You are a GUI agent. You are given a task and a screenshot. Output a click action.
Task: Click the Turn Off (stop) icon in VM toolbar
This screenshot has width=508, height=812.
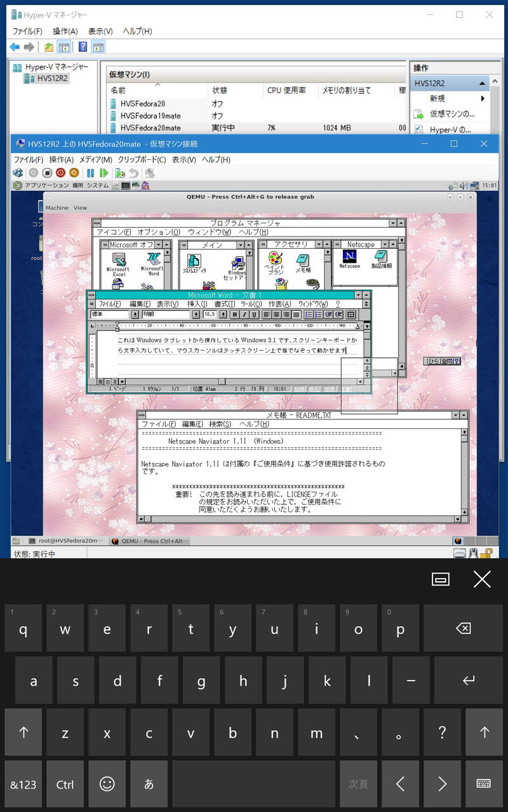(47, 173)
